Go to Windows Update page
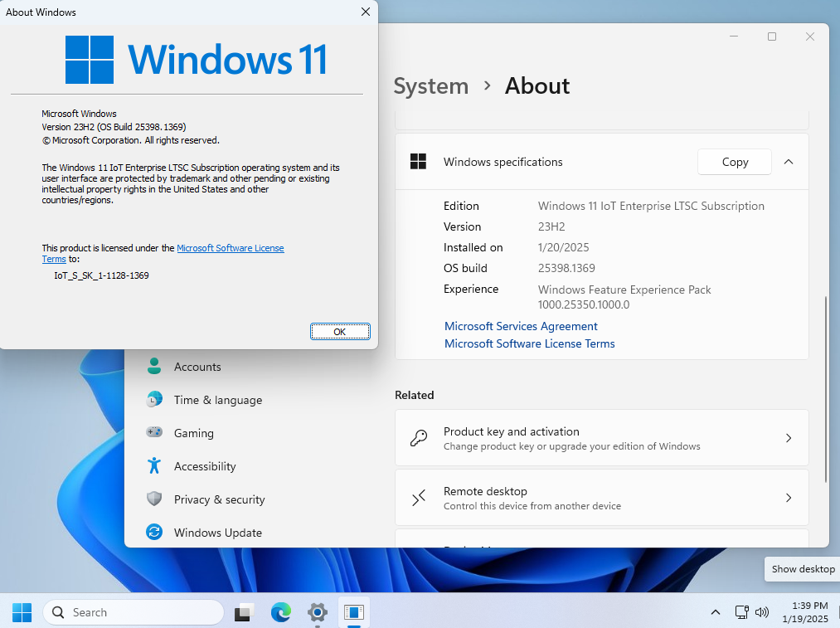Image resolution: width=840 pixels, height=628 pixels. (218, 533)
